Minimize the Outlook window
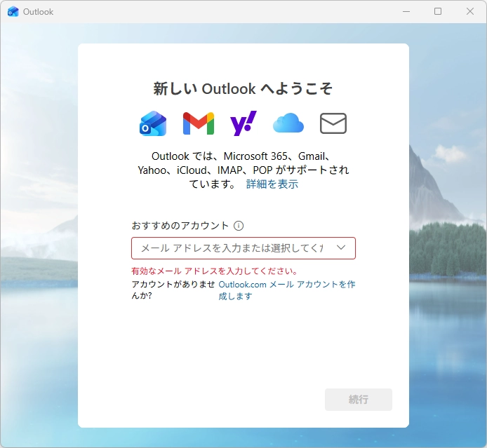 coord(406,12)
